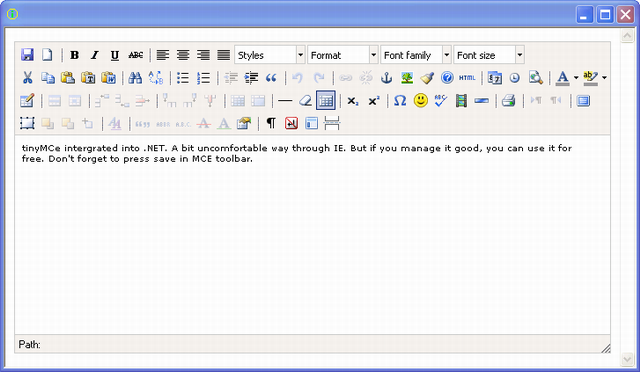Click the scrollbar up arrow
Viewport: 640px width, 372px height.
coord(627,36)
